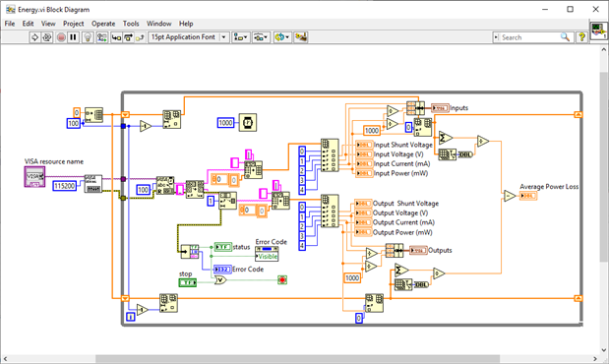Open the Project menu
This screenshot has height=364, width=609.
point(74,24)
